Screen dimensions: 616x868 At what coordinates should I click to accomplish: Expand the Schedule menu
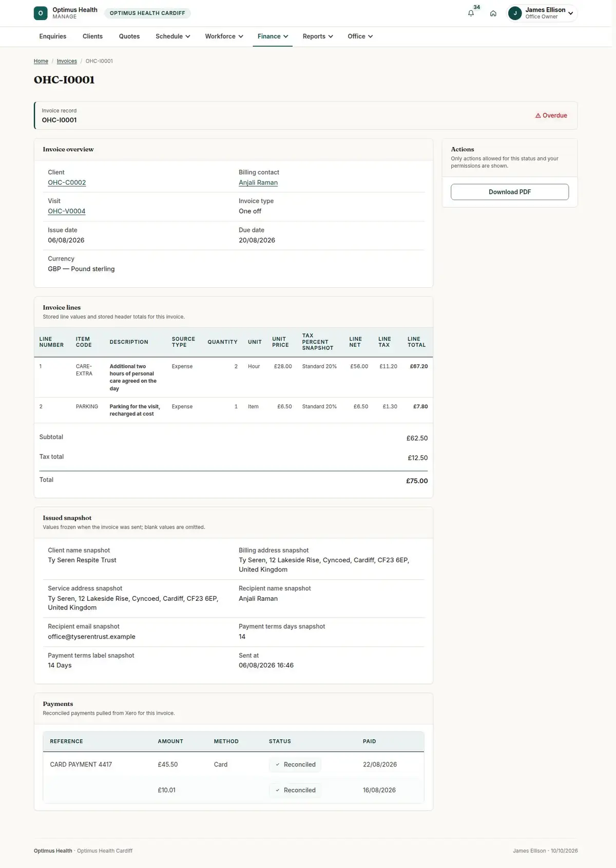[173, 36]
